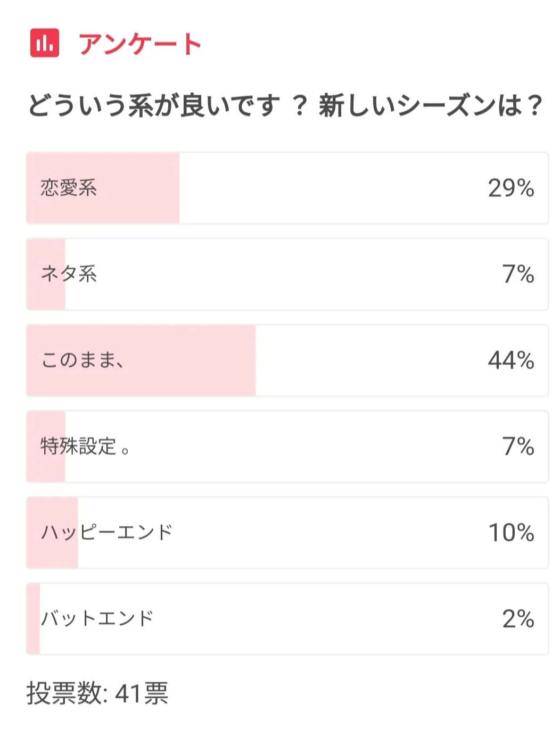Screen dimensions: 560x736
Task: Click the 7% result beside ネタ系
Action: pos(517,274)
